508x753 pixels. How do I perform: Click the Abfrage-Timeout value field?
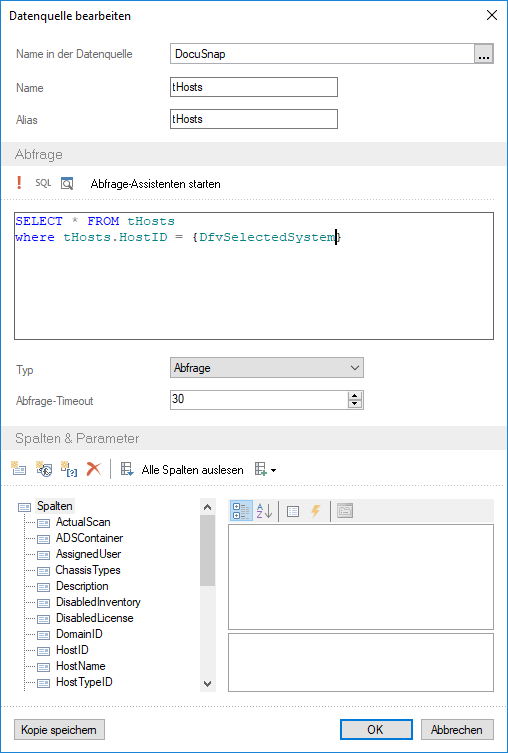click(x=259, y=400)
